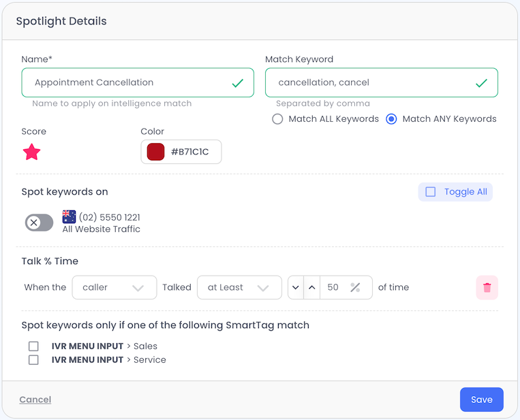Click the "Talk % Time" heading
Viewport: 520px width, 420px height.
click(x=50, y=261)
